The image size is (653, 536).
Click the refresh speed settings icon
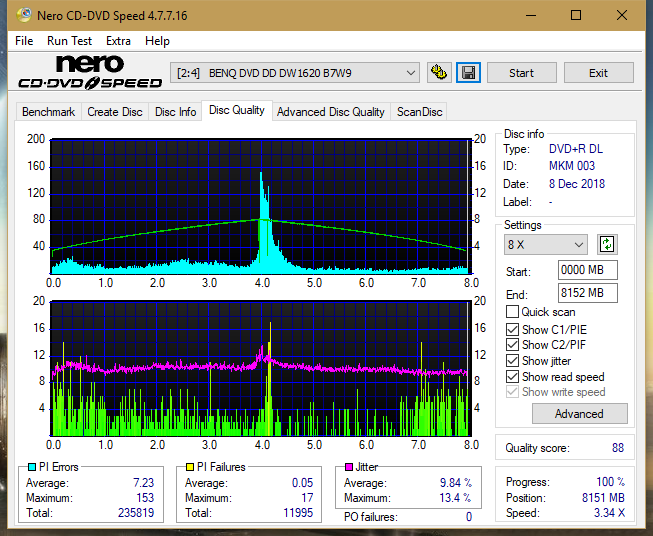click(607, 244)
